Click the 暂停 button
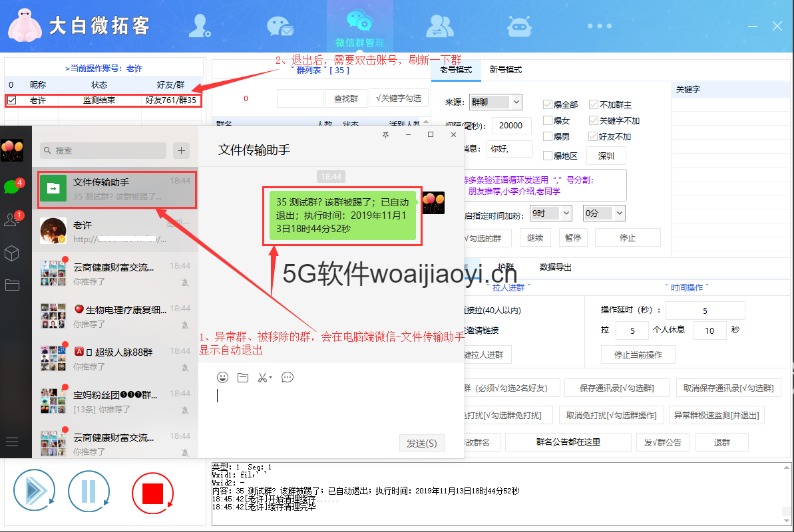The height and width of the screenshot is (532, 794). click(x=573, y=238)
